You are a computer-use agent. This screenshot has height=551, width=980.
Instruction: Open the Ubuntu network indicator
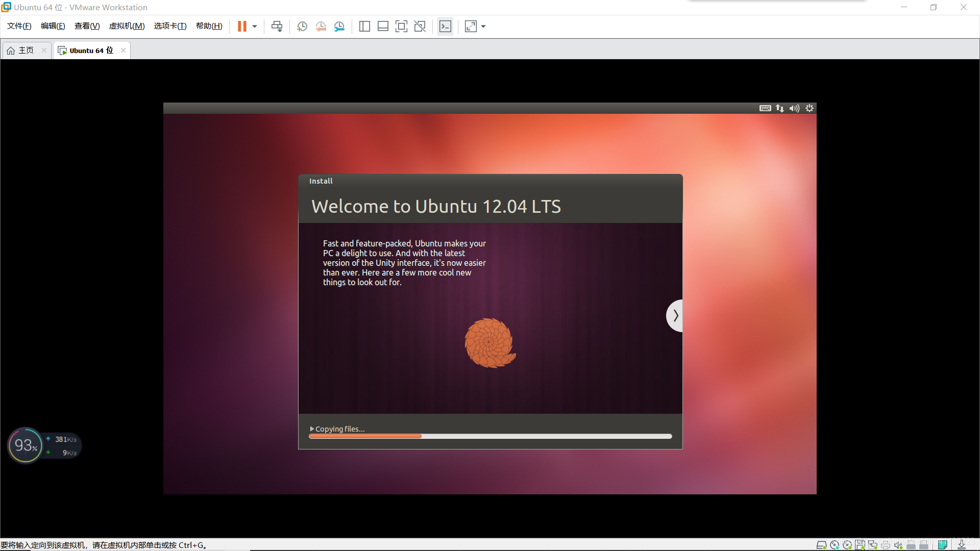[x=780, y=108]
